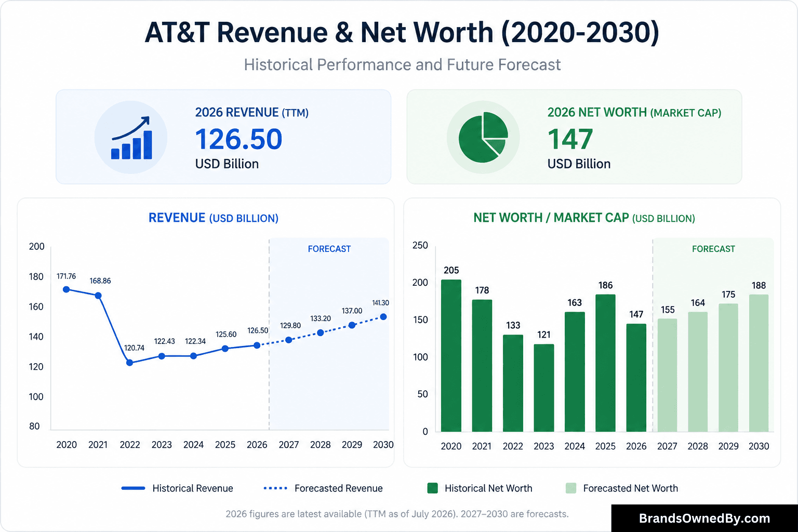Image resolution: width=798 pixels, height=532 pixels.
Task: Click the 80 y-axis label in revenue chart
Action: (34, 426)
